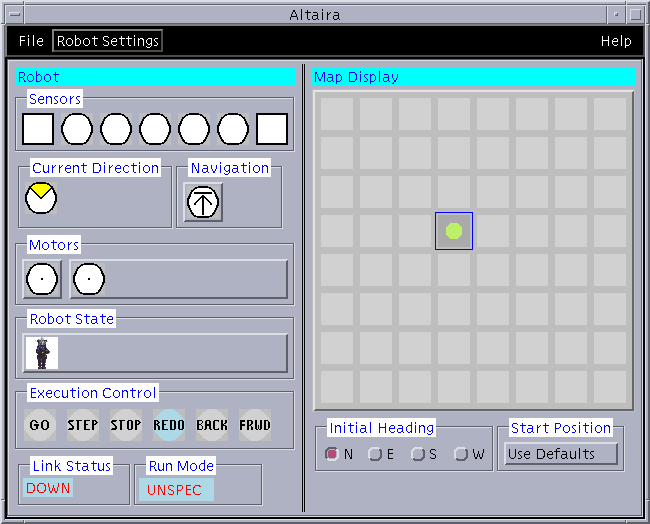This screenshot has width=650, height=524.
Task: Click the Navigation up-arrow icon
Action: point(203,202)
